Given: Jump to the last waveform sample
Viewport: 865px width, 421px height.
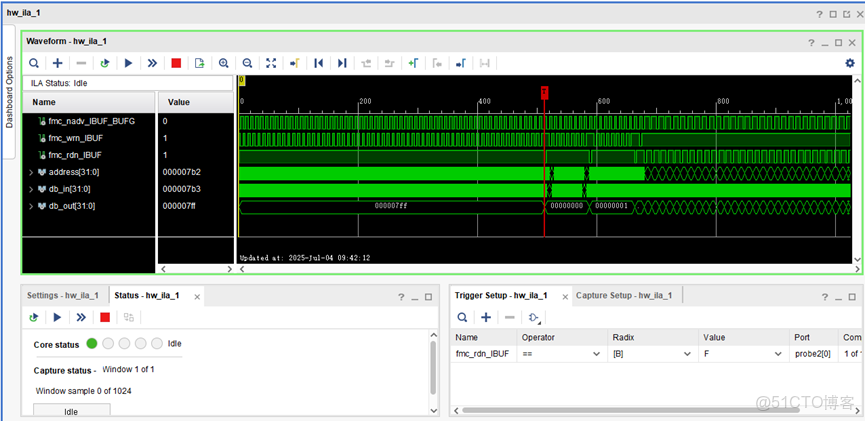Looking at the screenshot, I should pos(342,63).
